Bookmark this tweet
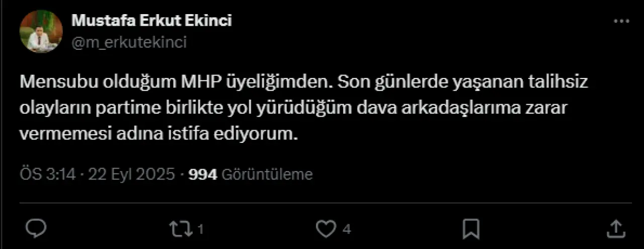Viewport: 644px width, 249px height. pos(471,229)
